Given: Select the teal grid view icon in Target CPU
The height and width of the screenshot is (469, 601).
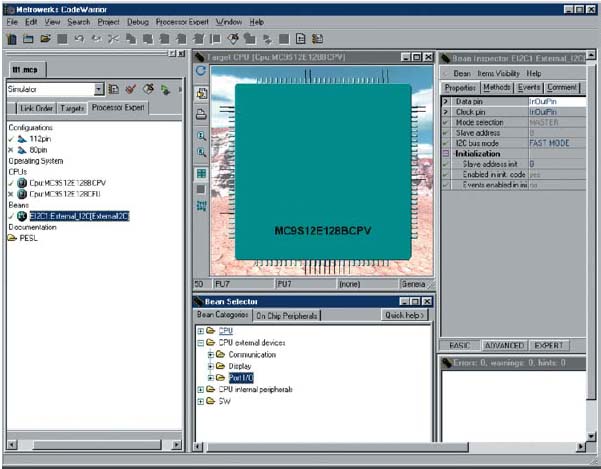Looking at the screenshot, I should click(201, 174).
